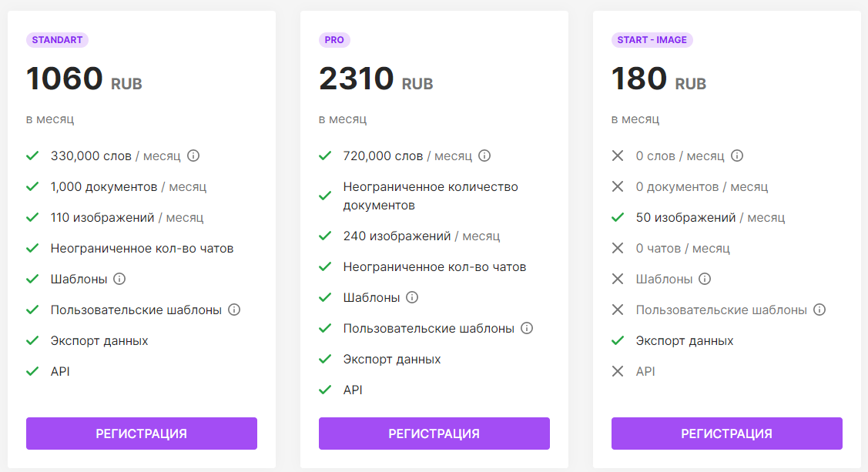The width and height of the screenshot is (868, 472).
Task: Click info icon next to Pro Шаблоны
Action: (413, 297)
